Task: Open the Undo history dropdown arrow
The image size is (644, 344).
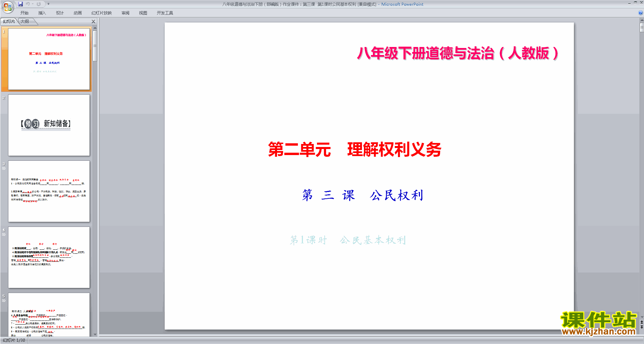Action: point(33,4)
